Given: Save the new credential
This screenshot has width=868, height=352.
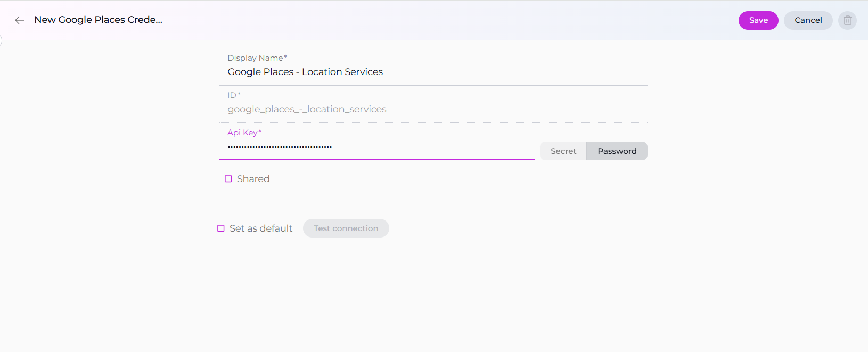Looking at the screenshot, I should 758,20.
